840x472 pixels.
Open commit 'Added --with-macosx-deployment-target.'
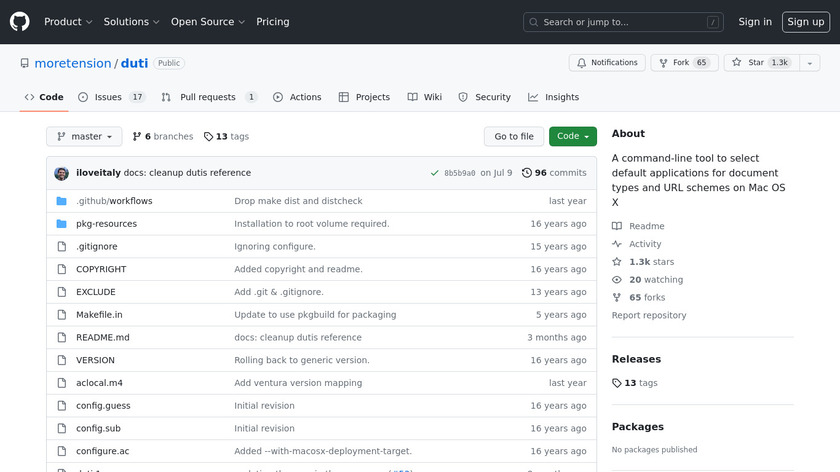pyautogui.click(x=322, y=451)
